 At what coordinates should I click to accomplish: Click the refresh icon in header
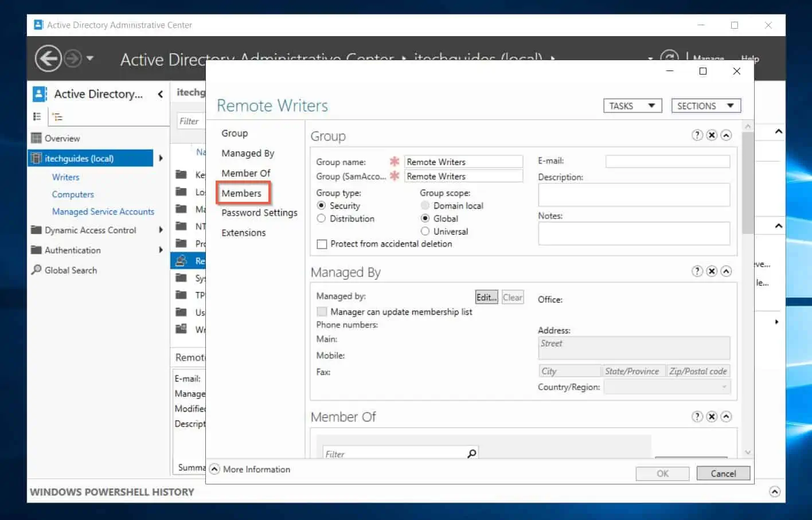[669, 56]
